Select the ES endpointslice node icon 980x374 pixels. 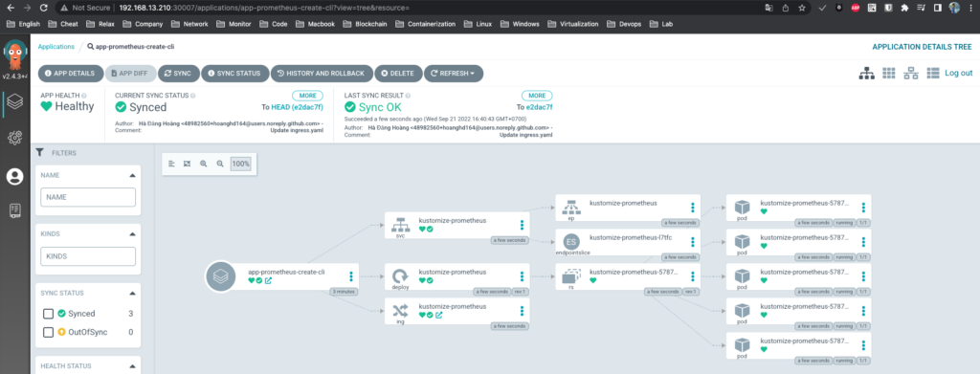tap(570, 242)
